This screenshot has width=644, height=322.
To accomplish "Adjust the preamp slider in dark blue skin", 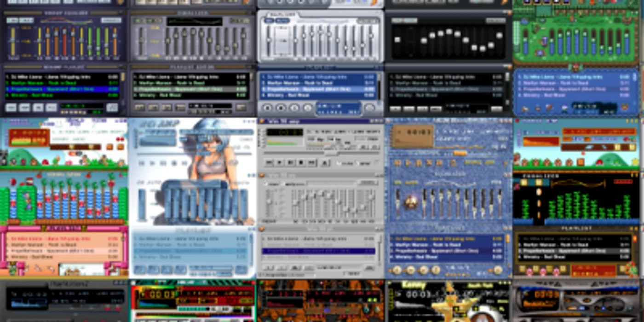I will [x=13, y=42].
